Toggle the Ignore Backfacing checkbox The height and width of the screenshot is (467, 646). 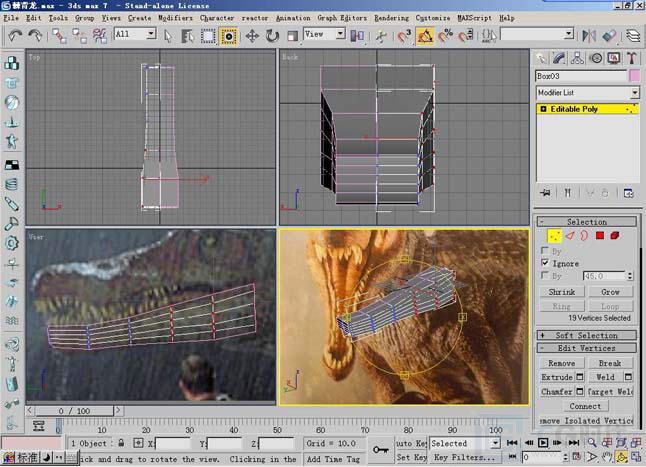tap(545, 263)
